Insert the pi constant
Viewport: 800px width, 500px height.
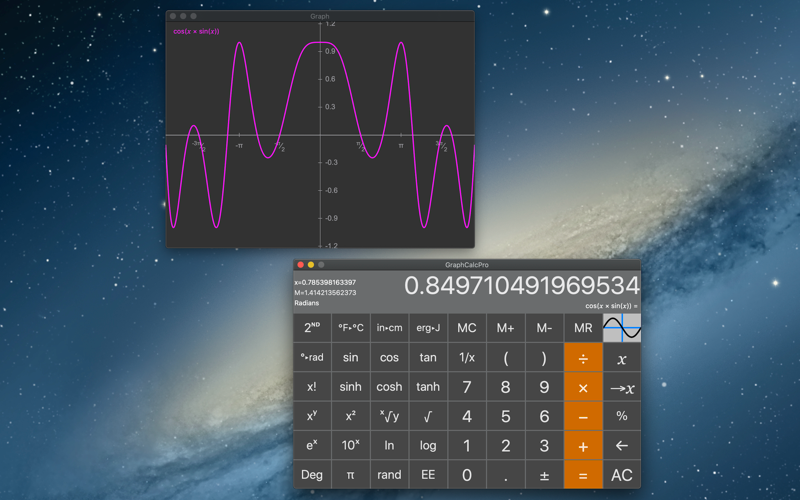point(350,475)
